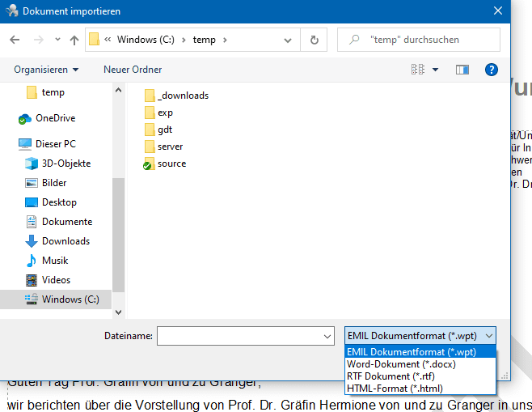
Task: Click the "temp" durchsuchen search box
Action: (424, 40)
